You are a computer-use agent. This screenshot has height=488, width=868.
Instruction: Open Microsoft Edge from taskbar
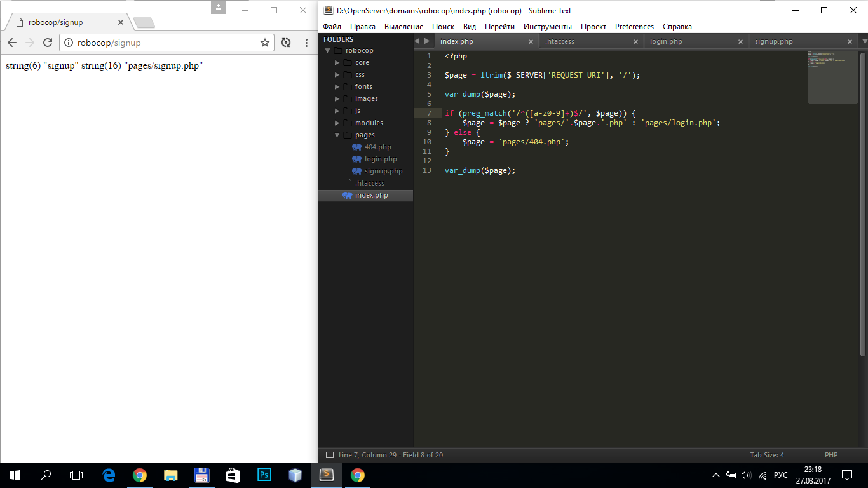tap(109, 475)
